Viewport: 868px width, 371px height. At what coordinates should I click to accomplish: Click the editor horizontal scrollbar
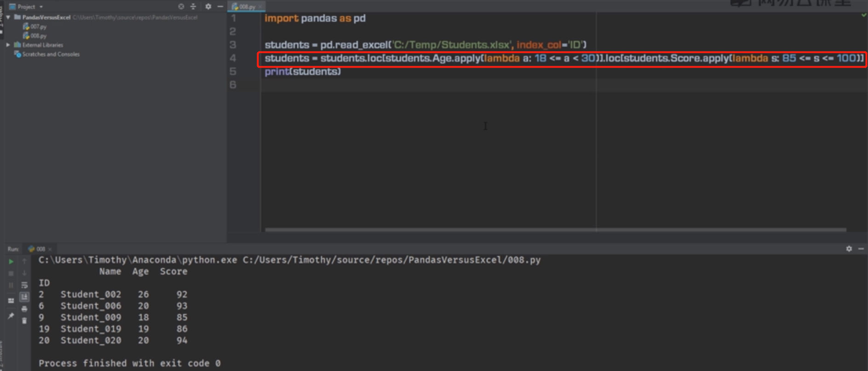555,229
